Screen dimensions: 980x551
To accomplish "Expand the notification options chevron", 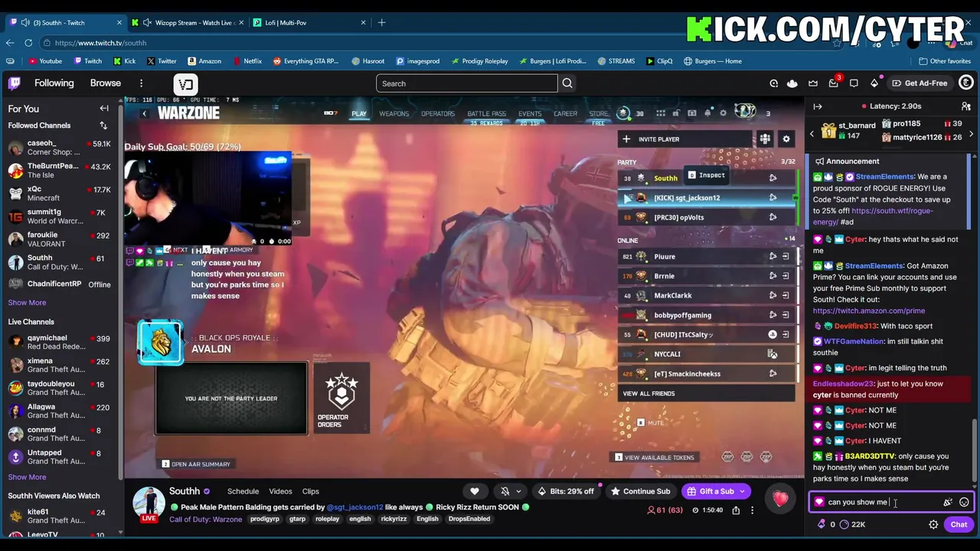I will [518, 491].
